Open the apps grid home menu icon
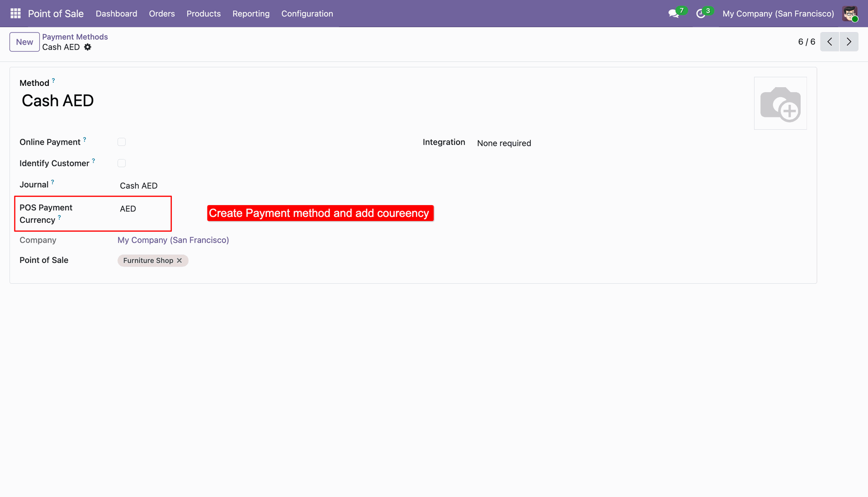This screenshot has width=868, height=497. tap(15, 14)
